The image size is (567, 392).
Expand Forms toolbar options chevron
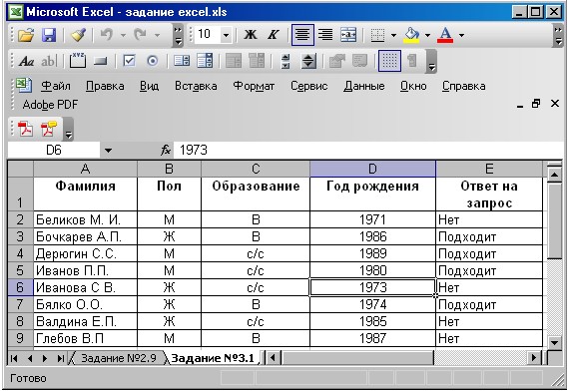pyautogui.click(x=431, y=61)
